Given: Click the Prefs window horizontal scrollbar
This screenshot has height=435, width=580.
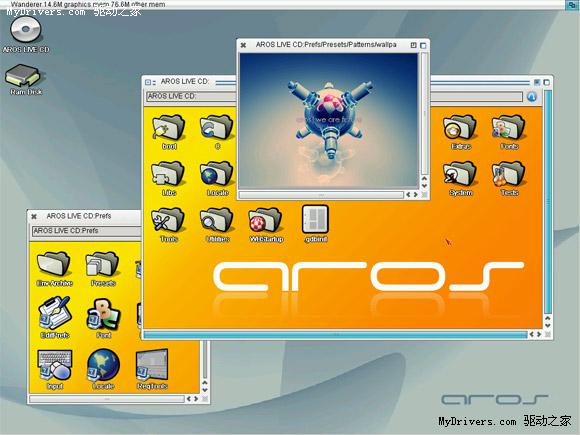Looking at the screenshot, I should pos(107,399).
